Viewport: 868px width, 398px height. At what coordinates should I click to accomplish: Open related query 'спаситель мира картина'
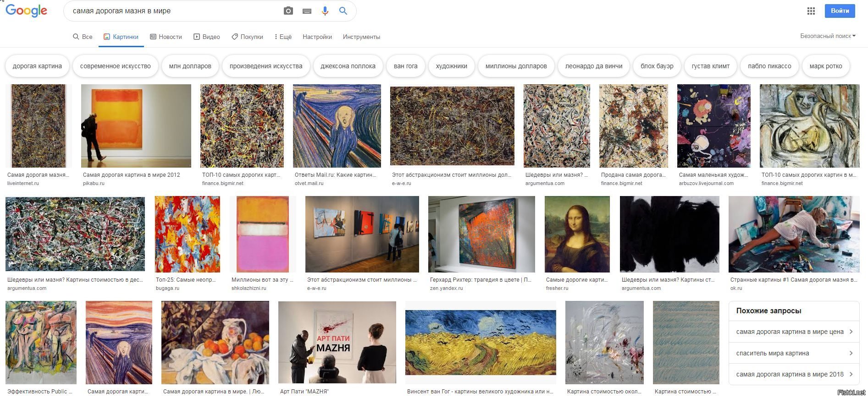point(794,353)
